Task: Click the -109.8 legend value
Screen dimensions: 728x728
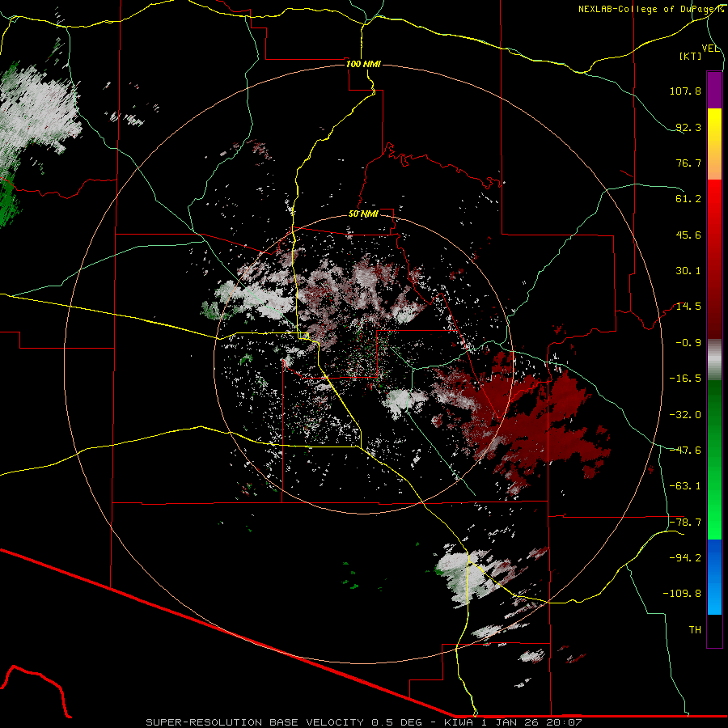Action: (x=683, y=594)
